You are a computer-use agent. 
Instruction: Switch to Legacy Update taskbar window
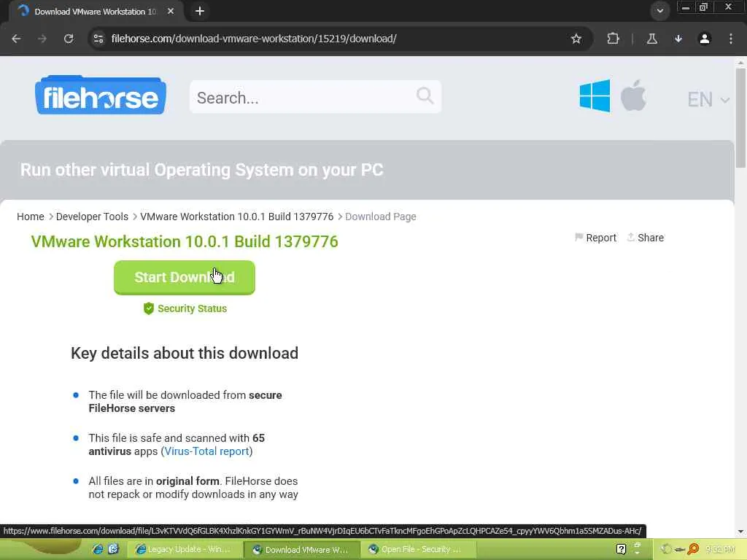[185, 550]
